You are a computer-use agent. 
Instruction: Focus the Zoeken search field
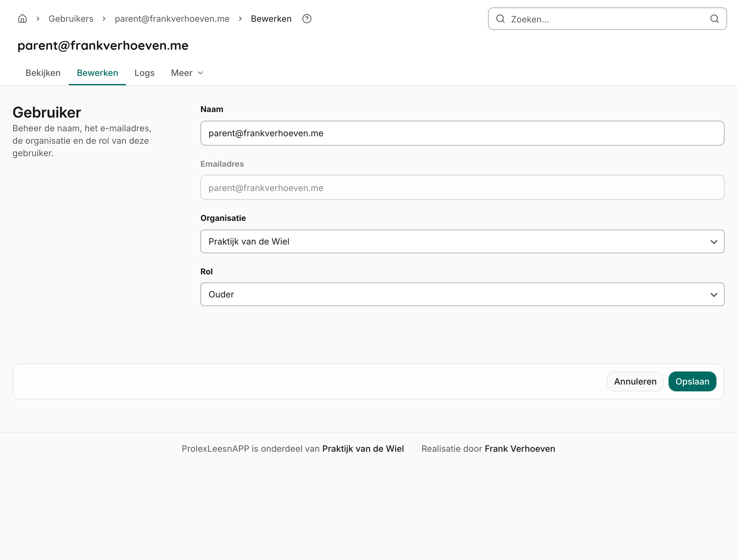[x=607, y=19]
